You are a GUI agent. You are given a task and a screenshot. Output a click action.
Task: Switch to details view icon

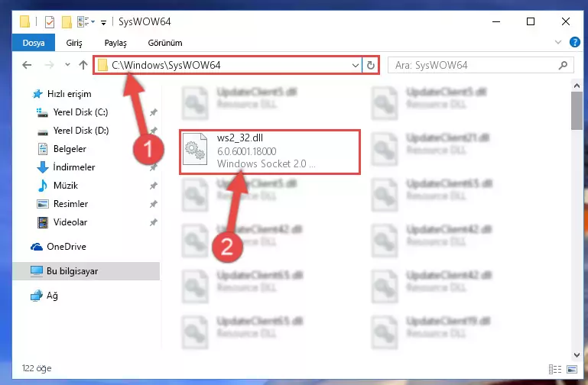tap(555, 369)
